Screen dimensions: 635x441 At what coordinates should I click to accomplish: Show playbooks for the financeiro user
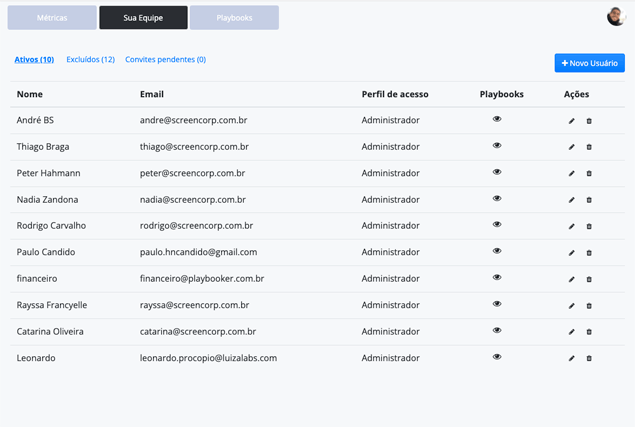tap(497, 277)
